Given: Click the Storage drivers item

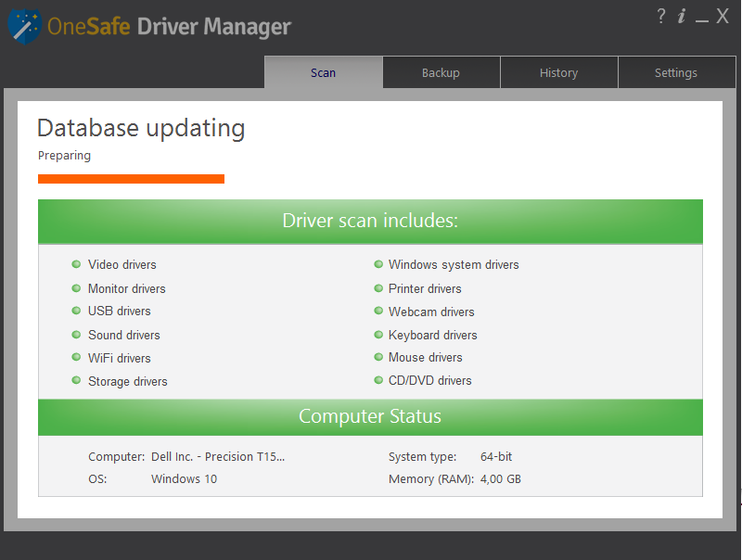Looking at the screenshot, I should [x=128, y=381].
